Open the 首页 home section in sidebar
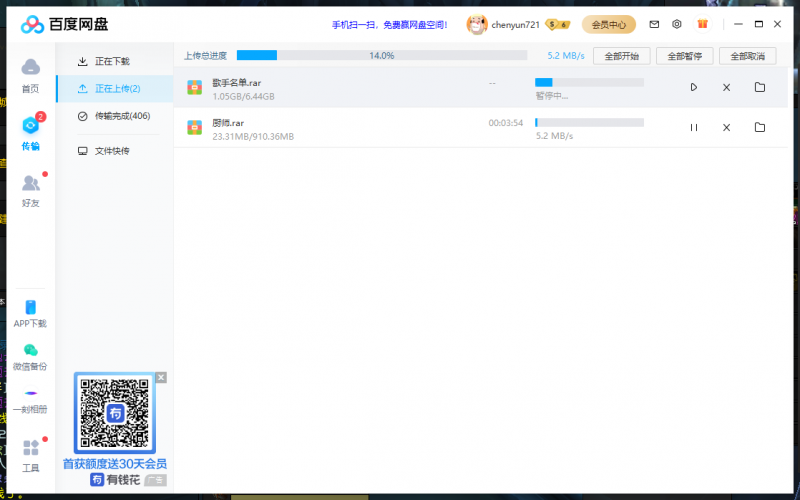The height and width of the screenshot is (500, 800). point(31,73)
